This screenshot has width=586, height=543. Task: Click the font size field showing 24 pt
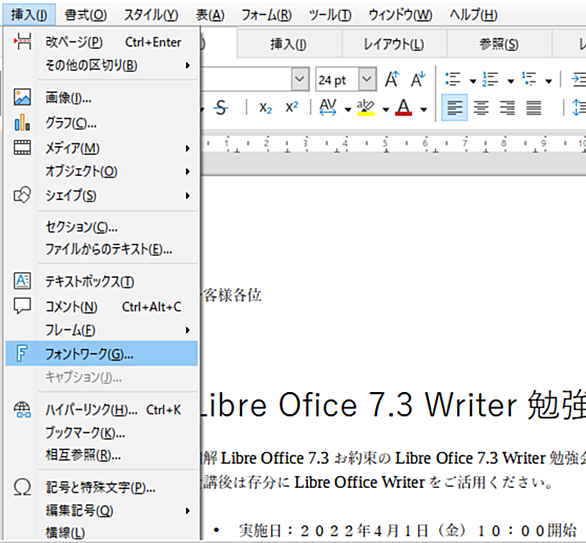(337, 80)
